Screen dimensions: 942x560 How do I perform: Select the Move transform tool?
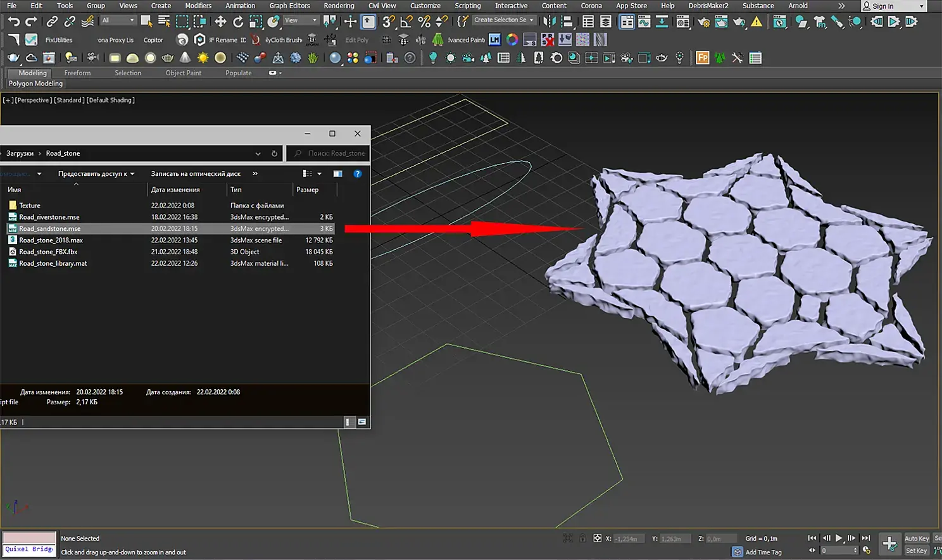coord(220,22)
